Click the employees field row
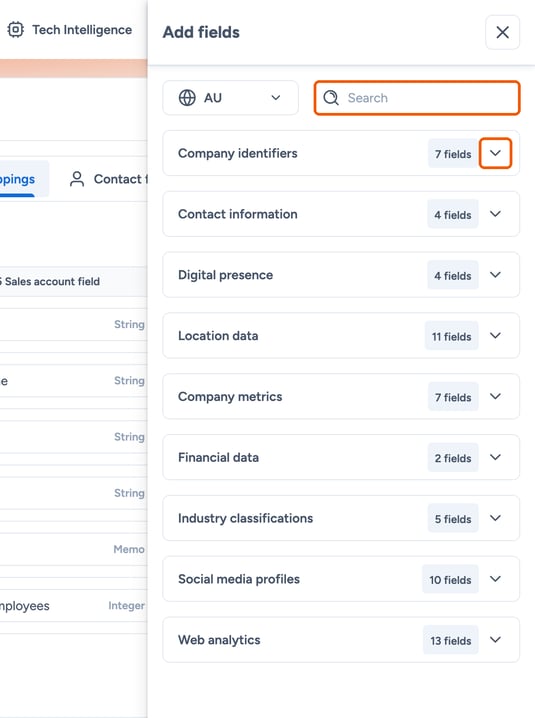The width and height of the screenshot is (535, 718). click(x=73, y=605)
